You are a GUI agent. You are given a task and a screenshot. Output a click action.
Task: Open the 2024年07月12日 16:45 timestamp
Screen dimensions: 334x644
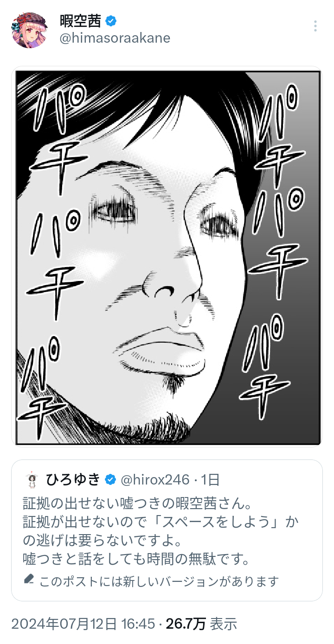(83, 624)
